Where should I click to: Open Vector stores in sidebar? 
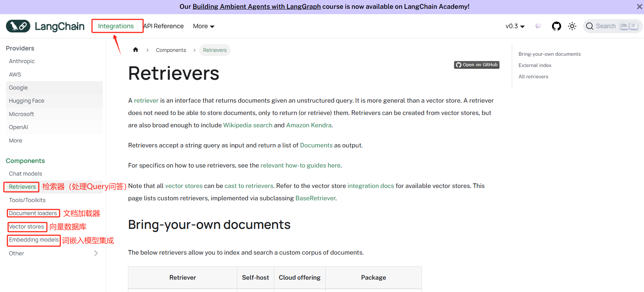pos(26,226)
